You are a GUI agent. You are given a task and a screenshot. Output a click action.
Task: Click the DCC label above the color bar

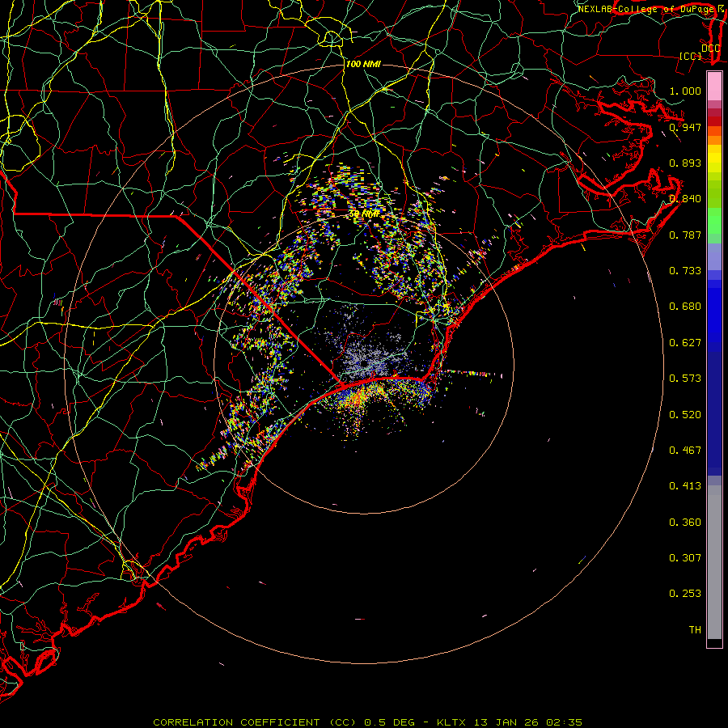pyautogui.click(x=710, y=49)
